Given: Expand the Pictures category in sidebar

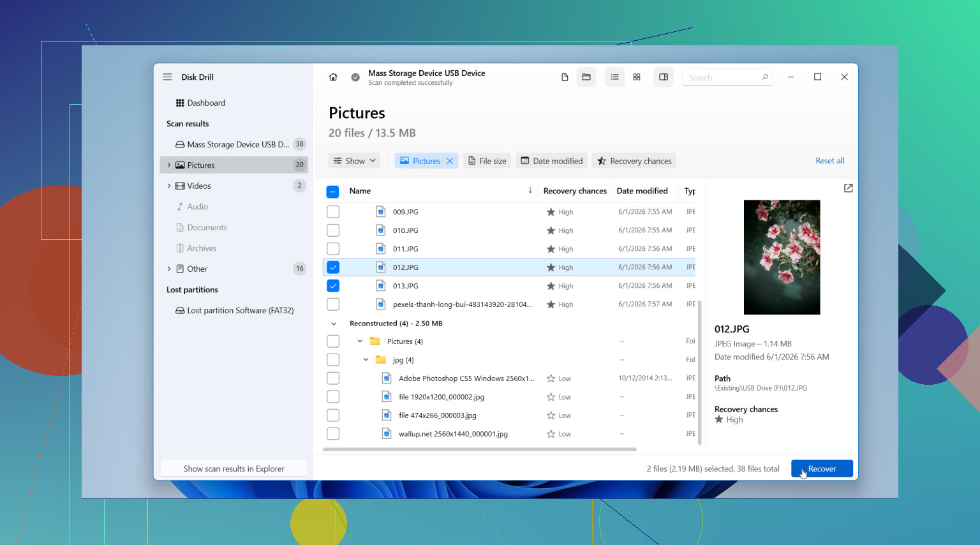Looking at the screenshot, I should pos(169,165).
